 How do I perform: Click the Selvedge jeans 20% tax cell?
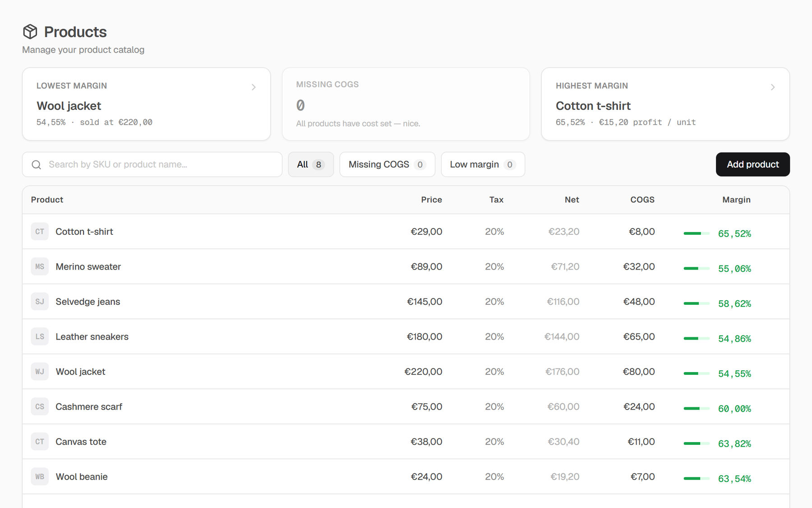coord(494,302)
